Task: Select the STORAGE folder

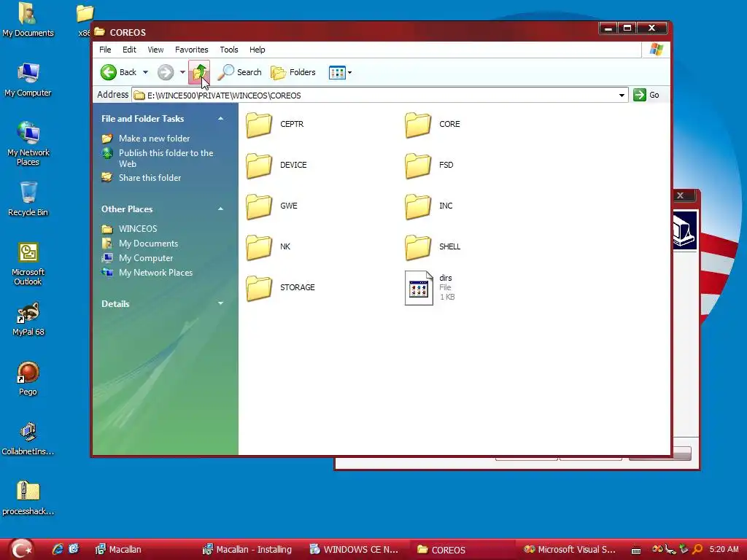Action: pos(281,287)
